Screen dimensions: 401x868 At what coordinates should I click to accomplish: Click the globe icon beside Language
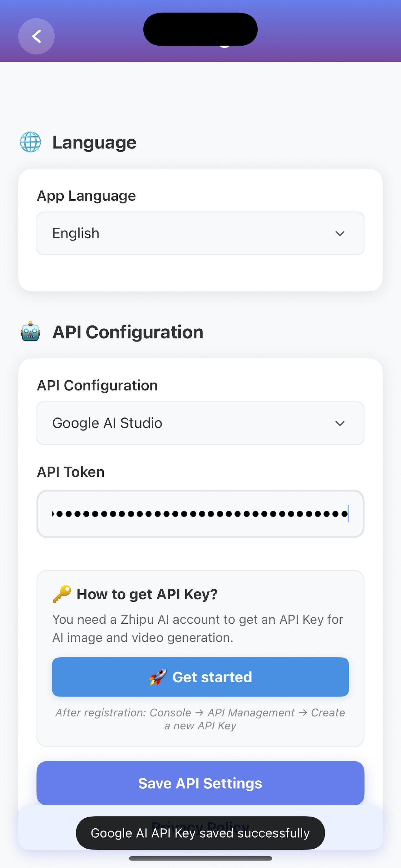30,142
